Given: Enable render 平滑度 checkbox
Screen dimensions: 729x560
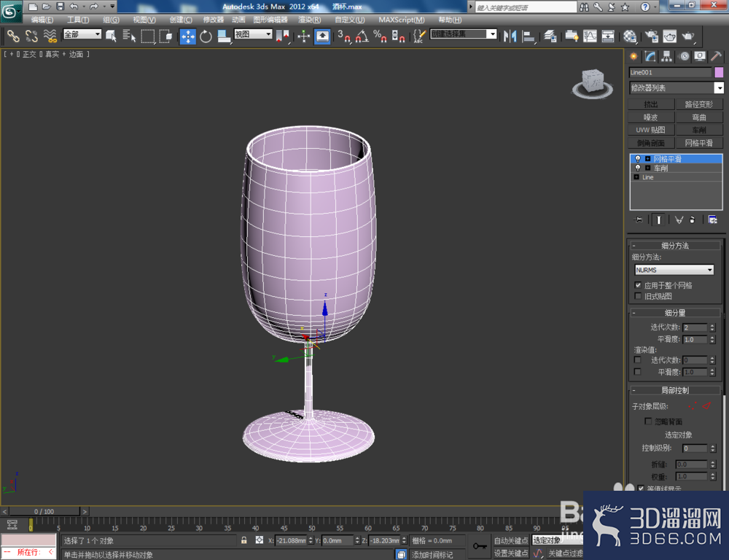Looking at the screenshot, I should pos(637,372).
